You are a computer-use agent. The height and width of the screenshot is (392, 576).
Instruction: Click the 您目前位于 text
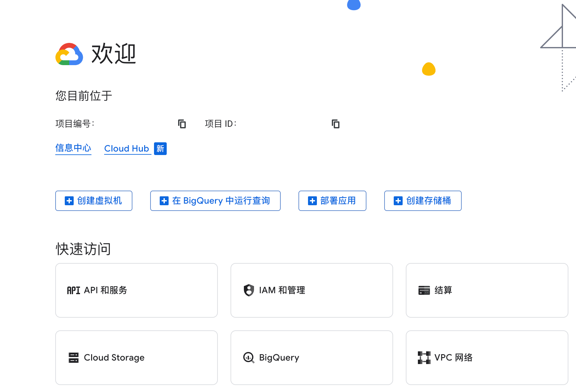click(x=84, y=96)
